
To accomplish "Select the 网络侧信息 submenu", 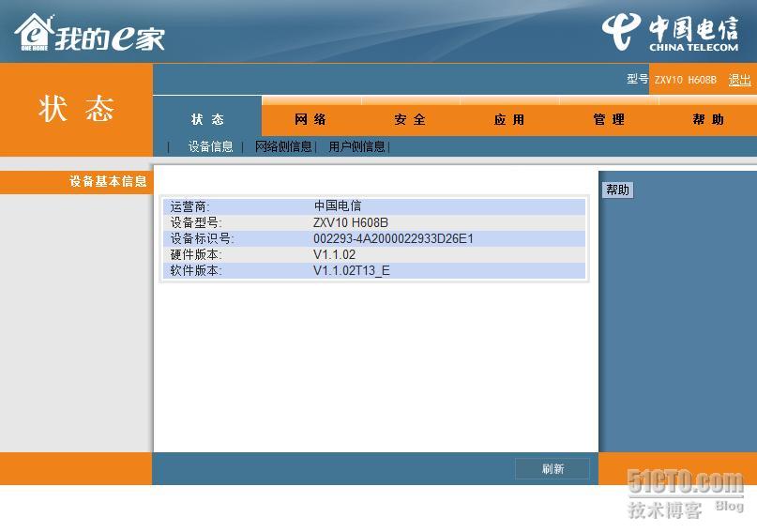I will (x=283, y=146).
